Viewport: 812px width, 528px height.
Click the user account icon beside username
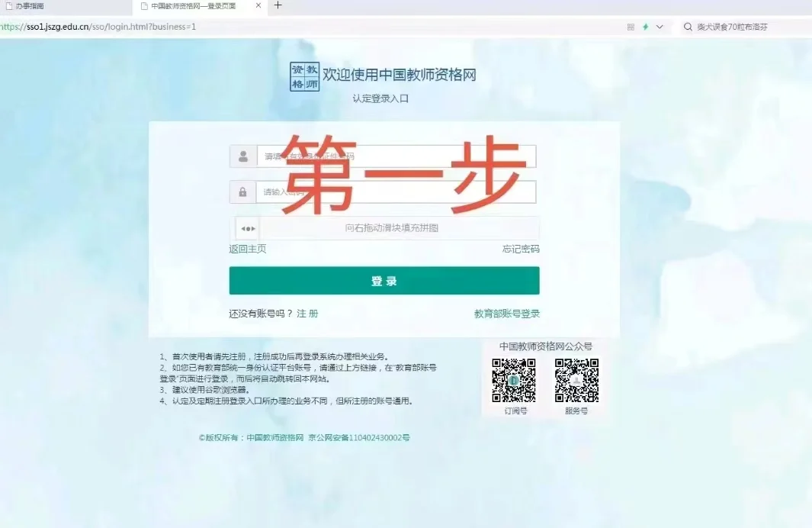point(243,156)
